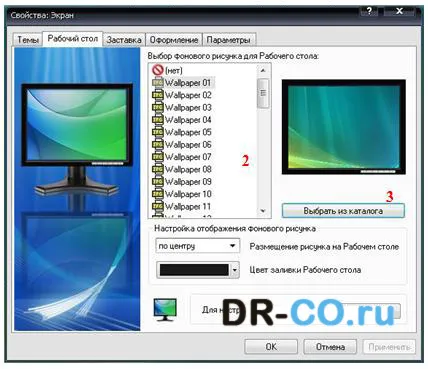428x369 pixels.
Task: Click the small monitor icon at bottom
Action: (x=165, y=310)
